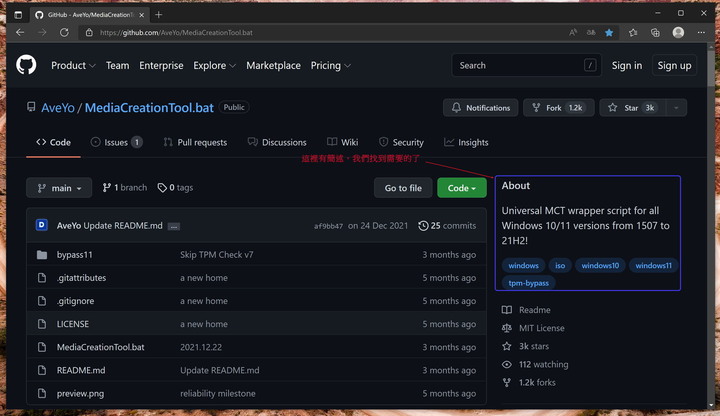
Task: Open the 25 commits history link
Action: point(447,225)
